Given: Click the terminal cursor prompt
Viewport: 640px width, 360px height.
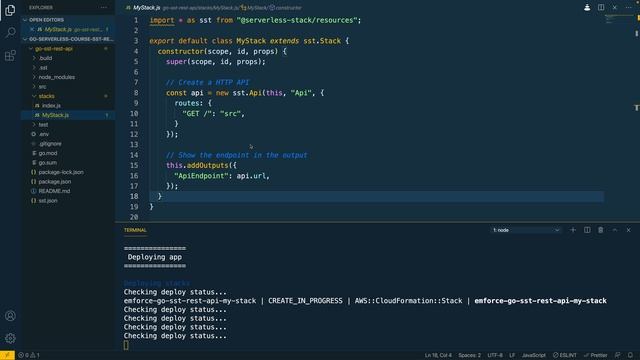Looking at the screenshot, I should point(126,345).
